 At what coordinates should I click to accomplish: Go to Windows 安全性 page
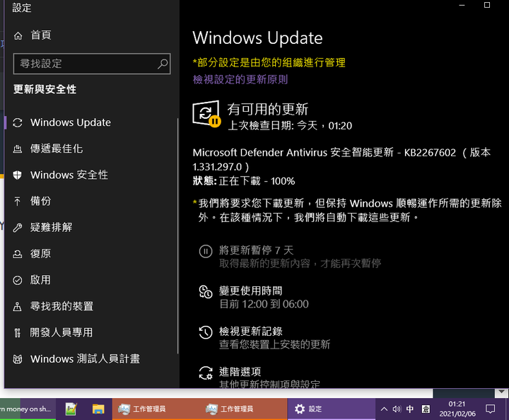tap(91, 175)
